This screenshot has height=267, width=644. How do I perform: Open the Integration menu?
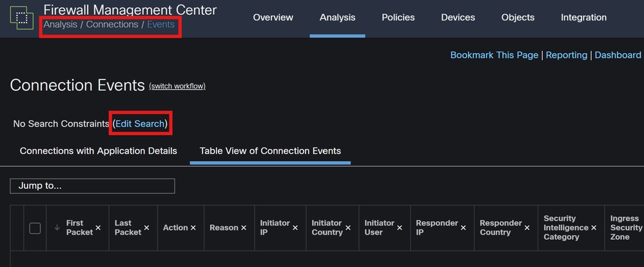(x=583, y=17)
